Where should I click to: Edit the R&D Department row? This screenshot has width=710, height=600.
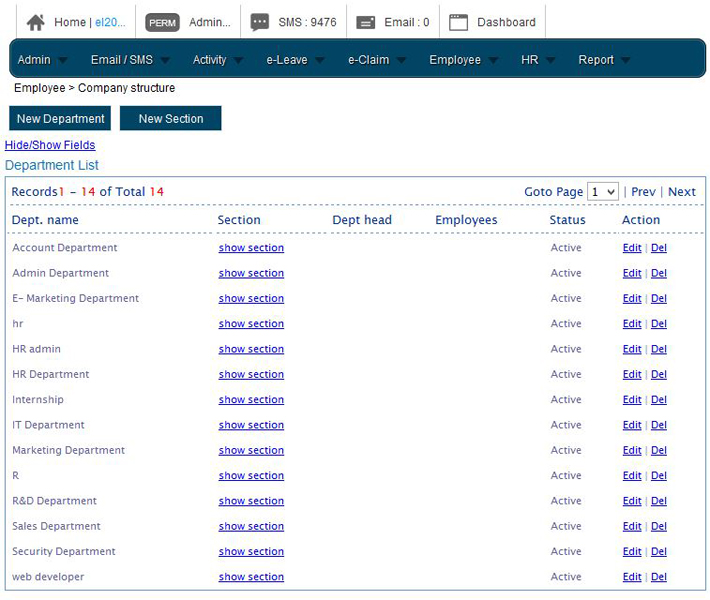click(x=632, y=501)
